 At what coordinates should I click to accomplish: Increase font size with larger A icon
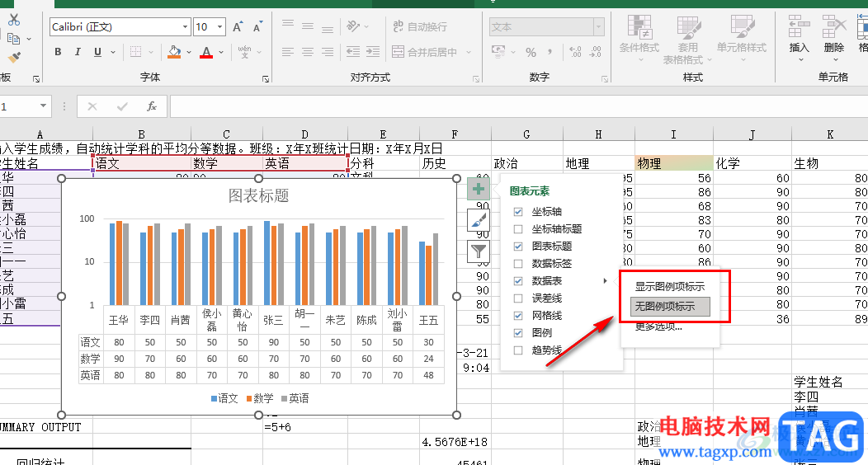click(238, 26)
